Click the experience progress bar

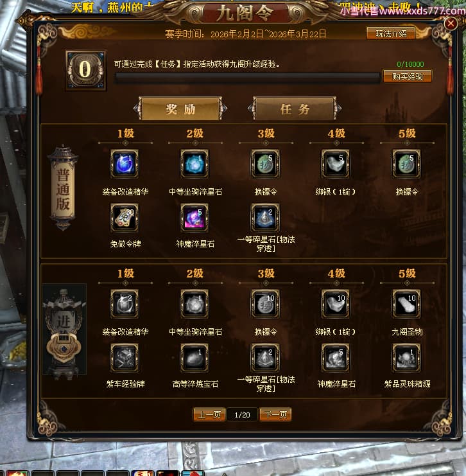[x=247, y=78]
